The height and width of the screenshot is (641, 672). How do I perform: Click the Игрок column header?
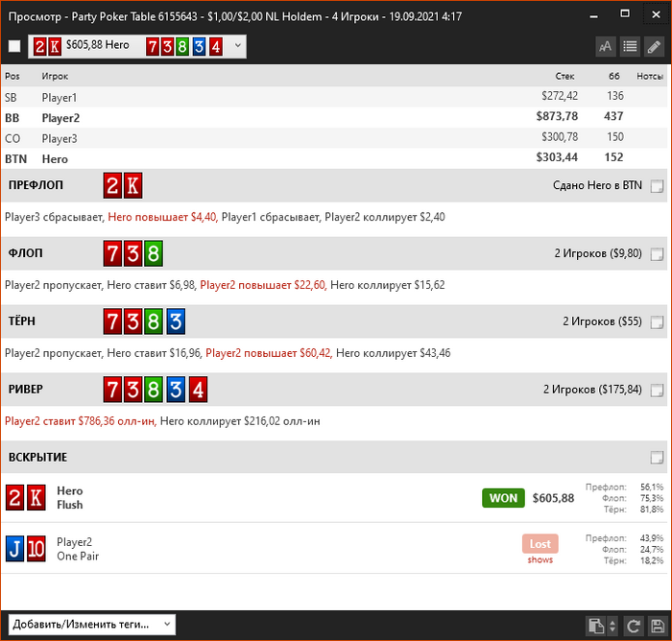click(x=55, y=76)
